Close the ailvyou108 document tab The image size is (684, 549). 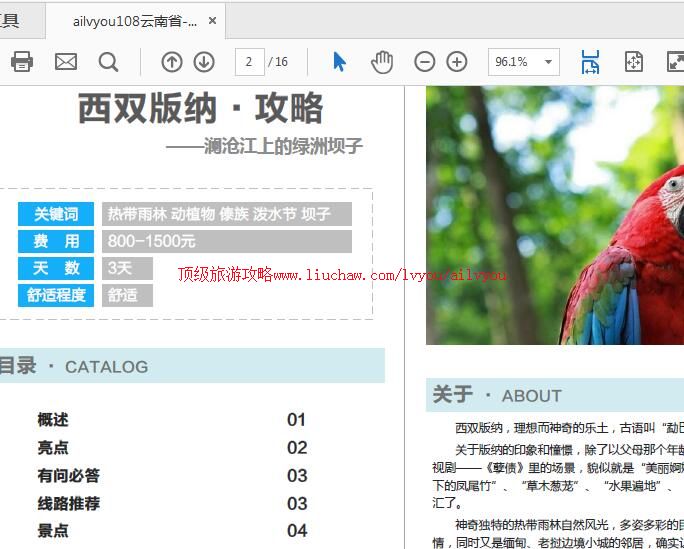click(212, 21)
